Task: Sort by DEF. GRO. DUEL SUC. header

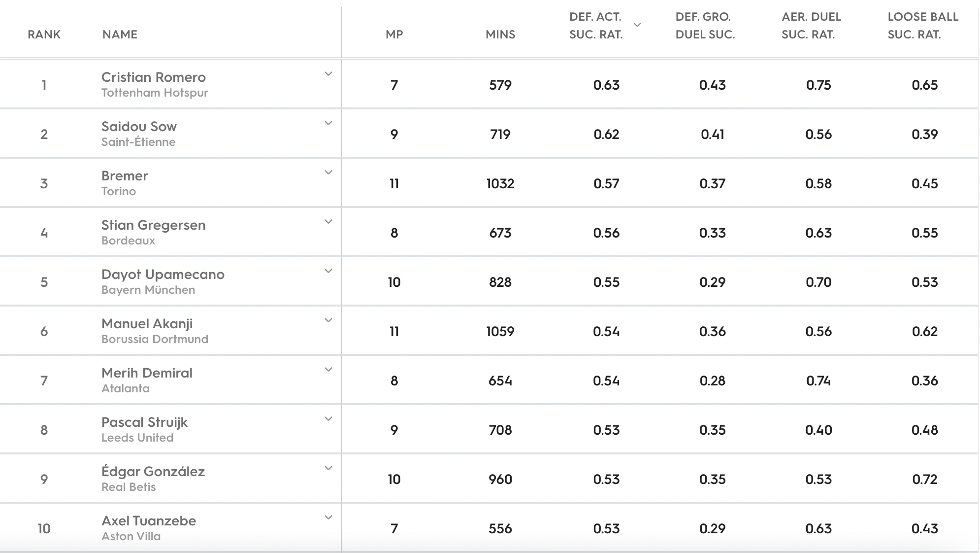Action: 705,26
